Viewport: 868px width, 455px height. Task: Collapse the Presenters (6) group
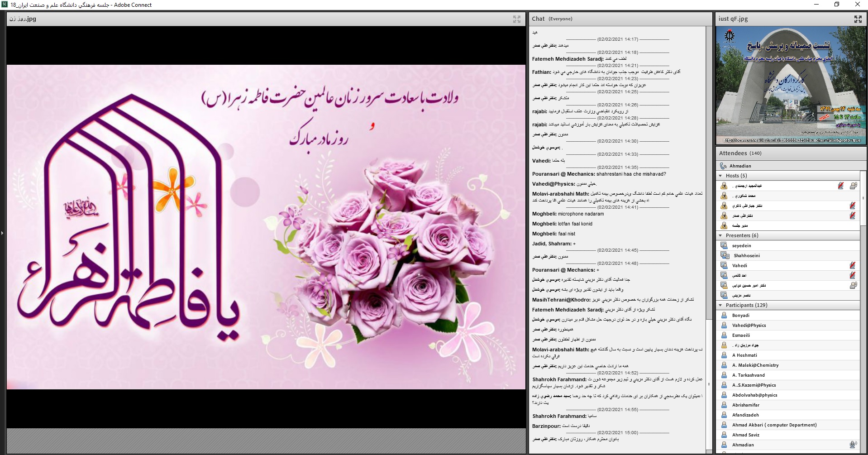[x=720, y=235]
